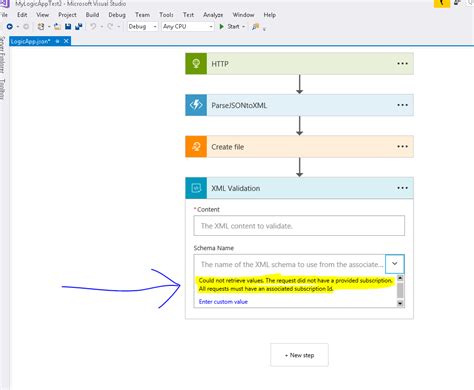Screen dimensions: 474x390
Task: Click the Enter custom value link
Action: click(x=223, y=302)
